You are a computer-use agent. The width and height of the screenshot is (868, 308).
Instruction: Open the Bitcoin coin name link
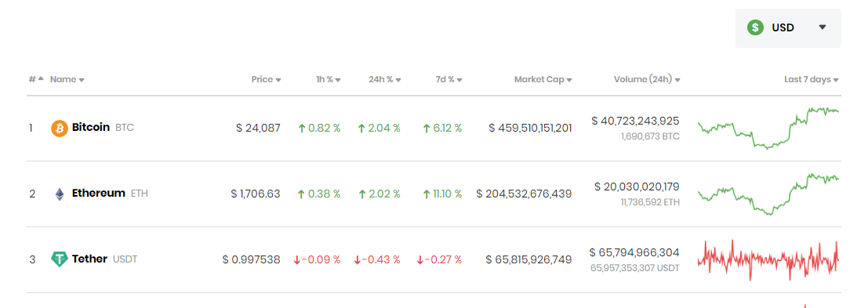91,128
